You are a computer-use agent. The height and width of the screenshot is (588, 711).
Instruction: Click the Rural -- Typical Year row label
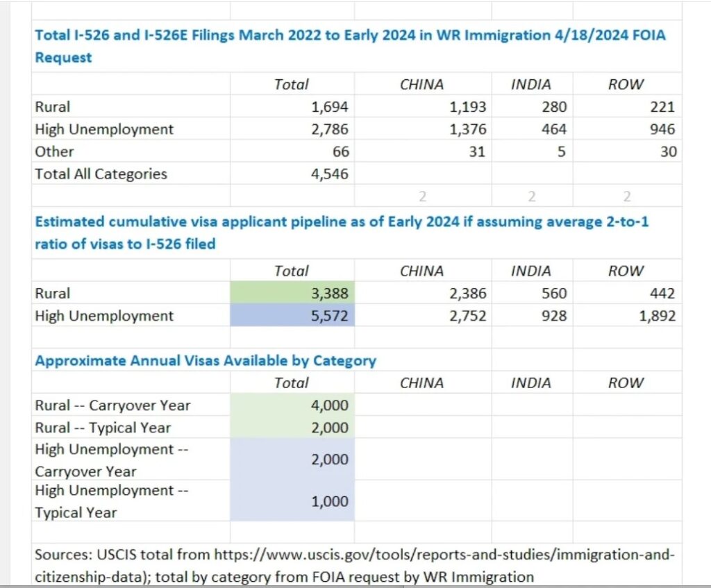click(x=103, y=428)
